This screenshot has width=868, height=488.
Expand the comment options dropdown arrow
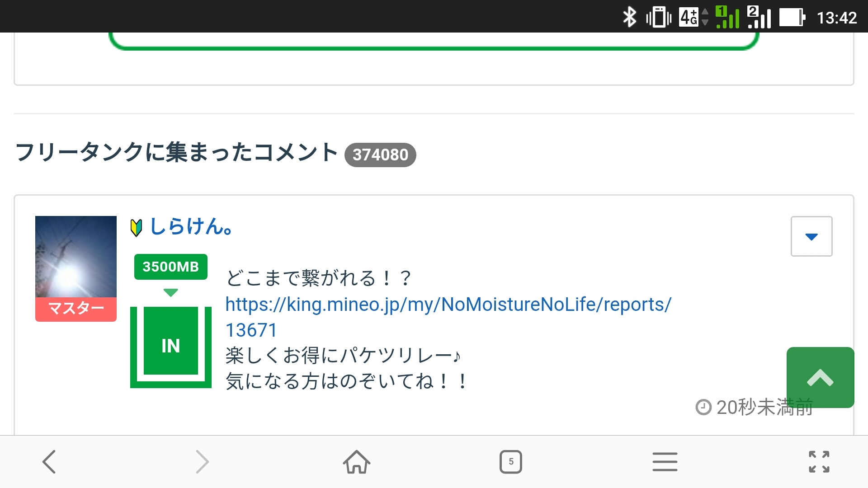coord(811,236)
